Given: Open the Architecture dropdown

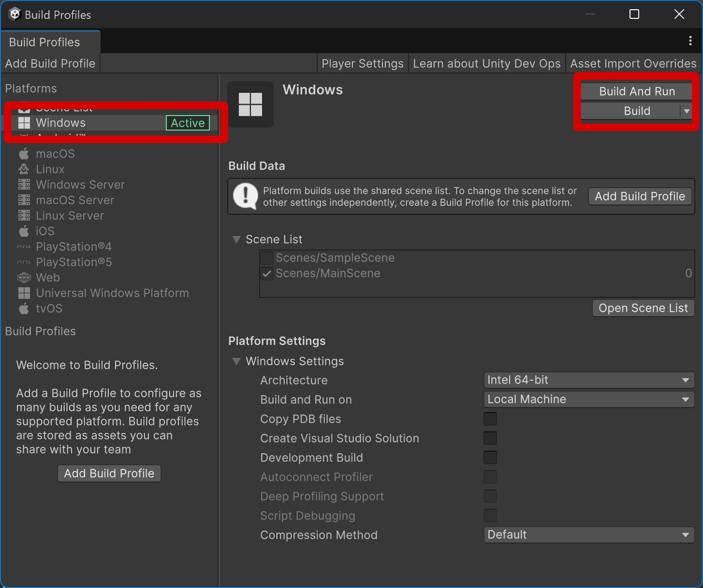Looking at the screenshot, I should tap(589, 380).
